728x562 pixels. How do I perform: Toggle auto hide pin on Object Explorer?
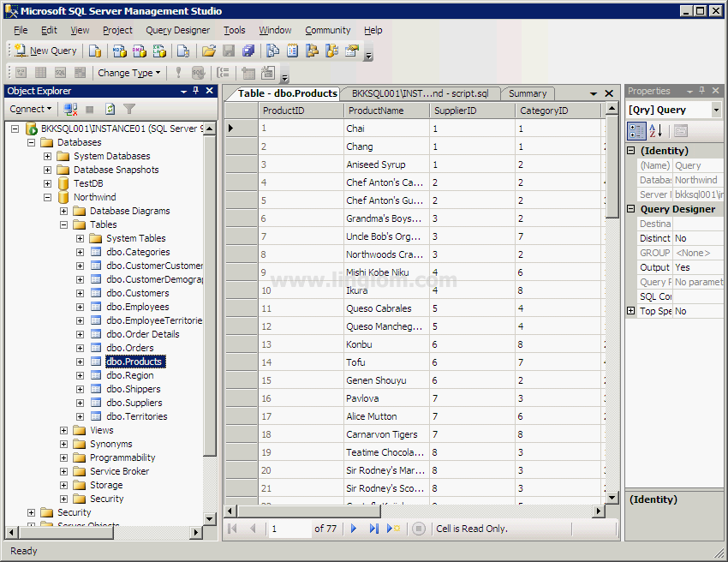tap(196, 91)
